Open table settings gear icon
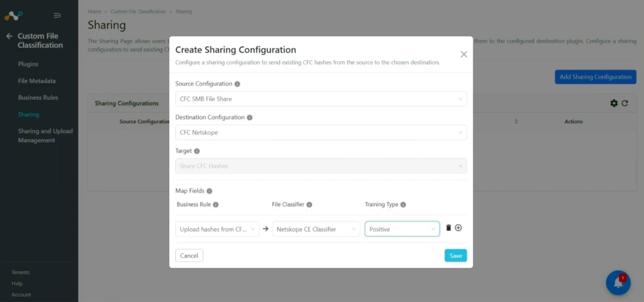644x302 pixels. [614, 103]
